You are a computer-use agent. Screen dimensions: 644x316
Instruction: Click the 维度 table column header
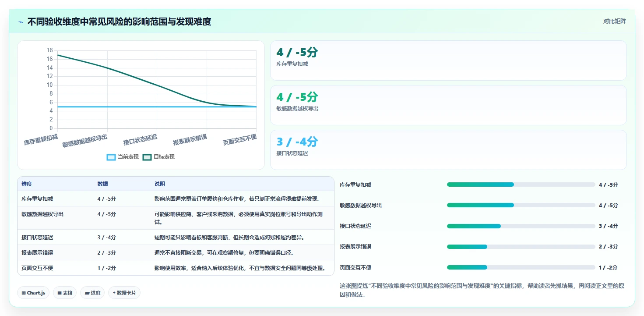pos(27,184)
